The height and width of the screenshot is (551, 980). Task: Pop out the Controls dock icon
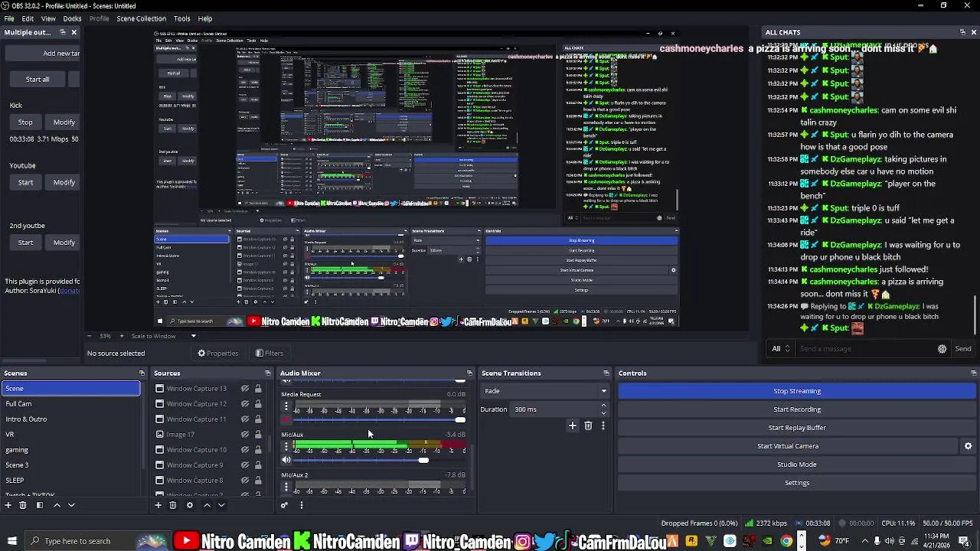(973, 373)
